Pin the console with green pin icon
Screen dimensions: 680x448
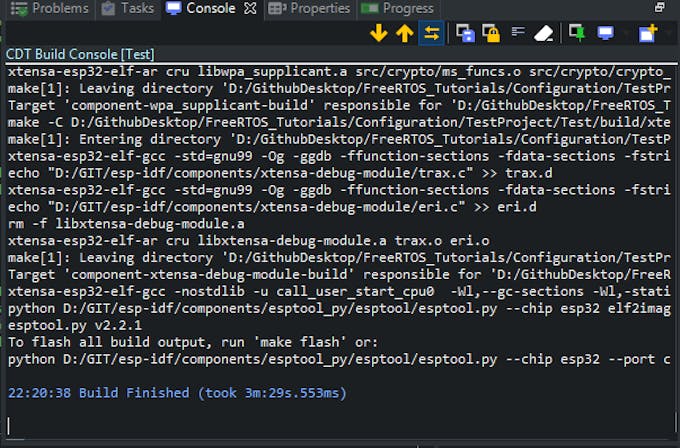click(577, 33)
